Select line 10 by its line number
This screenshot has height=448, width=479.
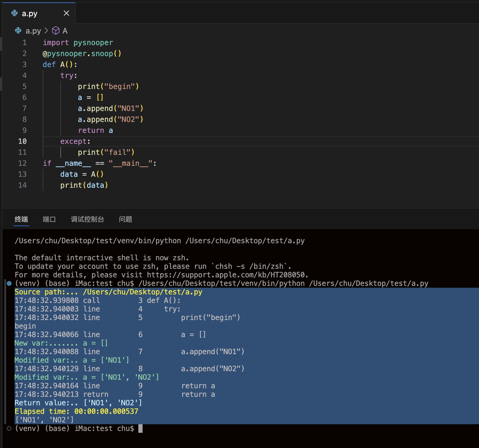(22, 141)
